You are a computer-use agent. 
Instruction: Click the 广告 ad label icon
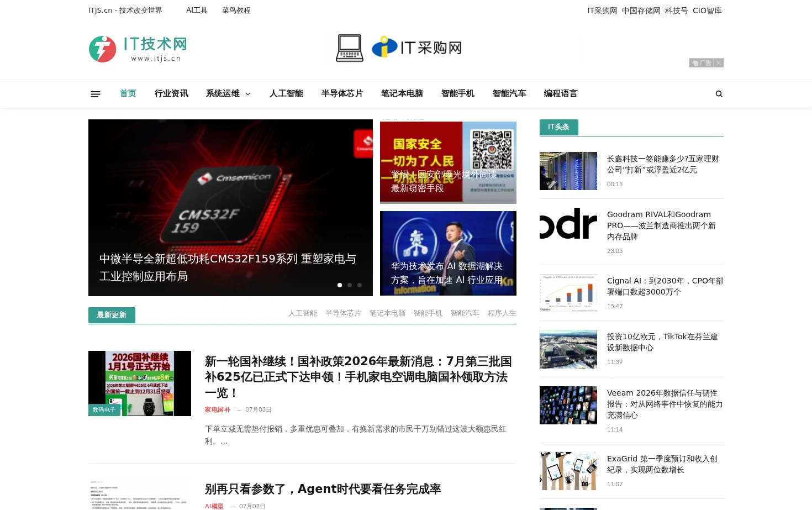click(702, 63)
